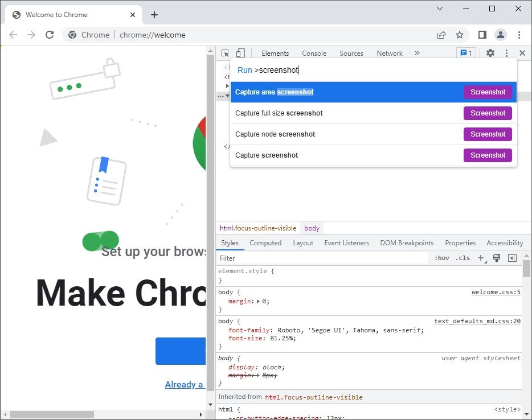Open the DOM Breakpoints sub-tab

pyautogui.click(x=407, y=243)
